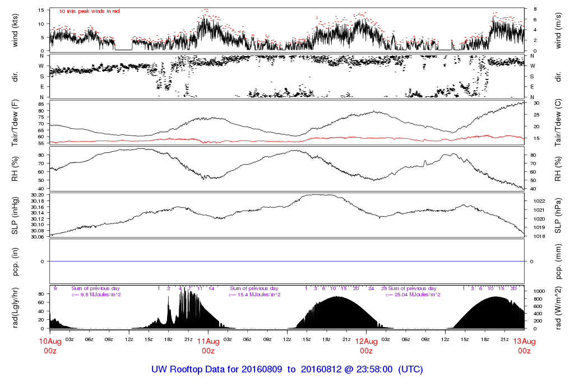Viewport: 574px width, 392px height.
Task: Select the "wind (m/s)" axis label
Action: (x=558, y=30)
